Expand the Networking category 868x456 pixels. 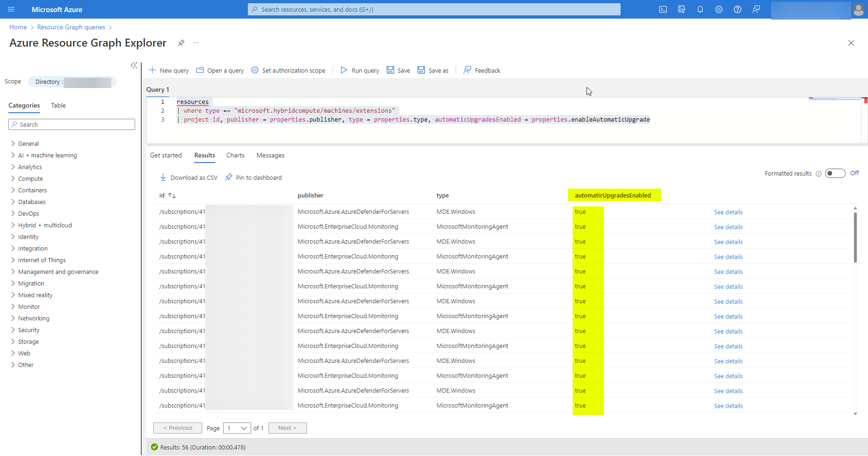point(13,318)
